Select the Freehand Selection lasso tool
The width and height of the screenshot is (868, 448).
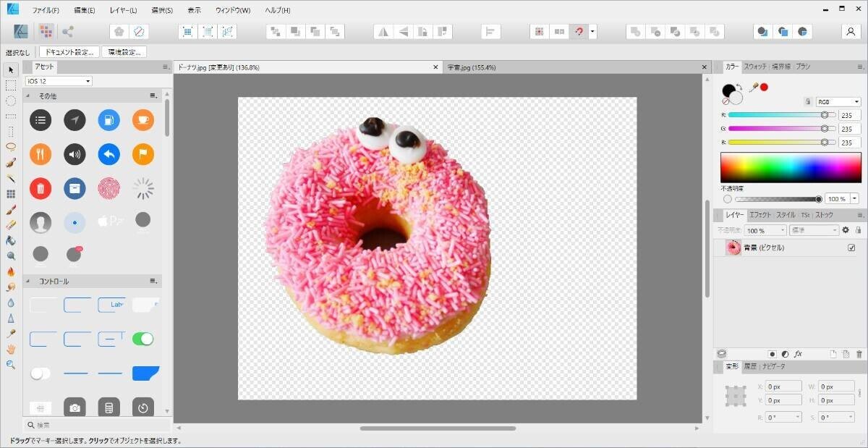pos(11,147)
